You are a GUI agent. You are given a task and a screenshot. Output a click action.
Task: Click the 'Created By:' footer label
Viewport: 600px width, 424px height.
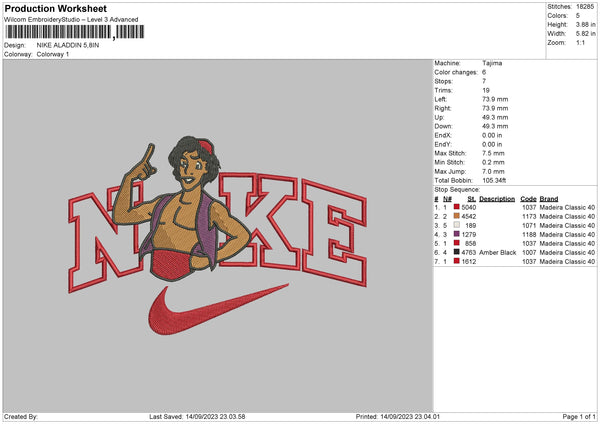point(21,416)
